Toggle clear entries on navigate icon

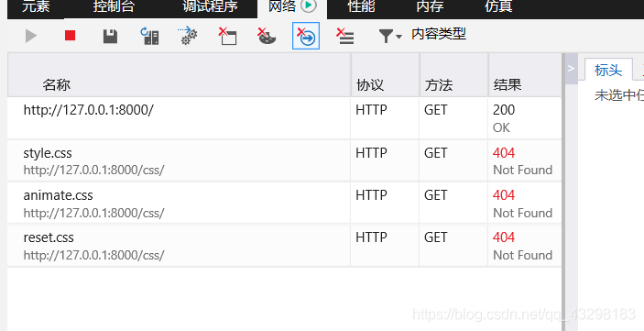tap(306, 36)
